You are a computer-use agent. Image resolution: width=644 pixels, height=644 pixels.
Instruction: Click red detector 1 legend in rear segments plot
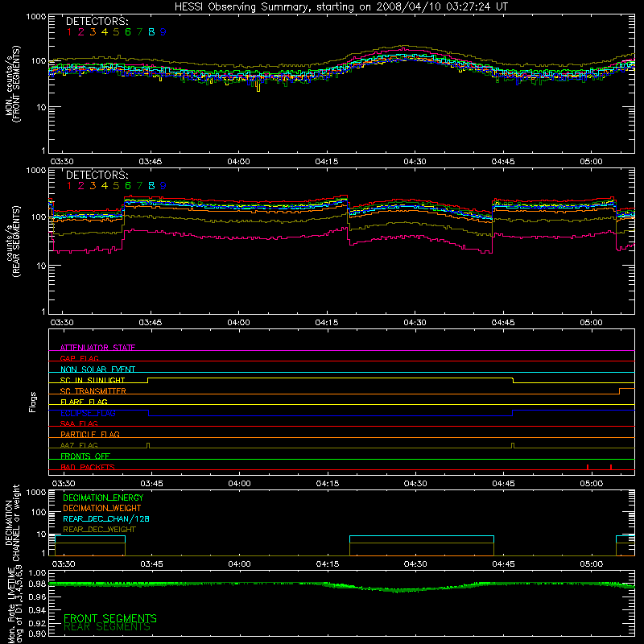point(69,186)
